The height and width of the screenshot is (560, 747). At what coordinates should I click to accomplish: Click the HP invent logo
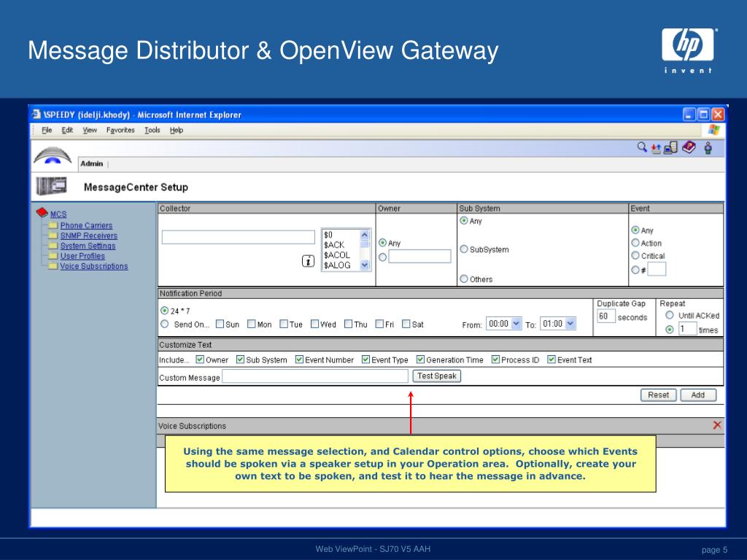pos(688,50)
